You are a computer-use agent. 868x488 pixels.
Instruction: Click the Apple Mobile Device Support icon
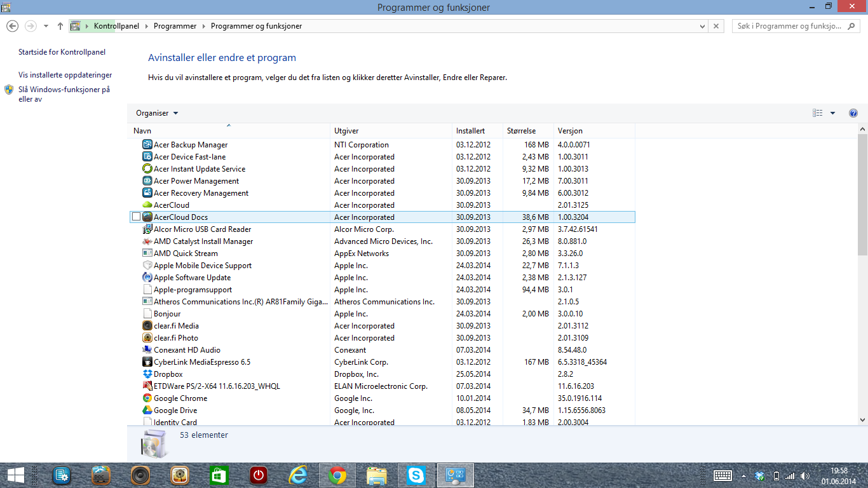[147, 266]
